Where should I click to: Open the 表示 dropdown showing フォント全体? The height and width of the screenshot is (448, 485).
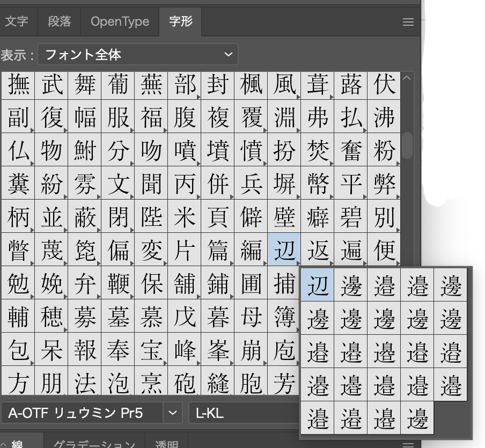[x=138, y=54]
